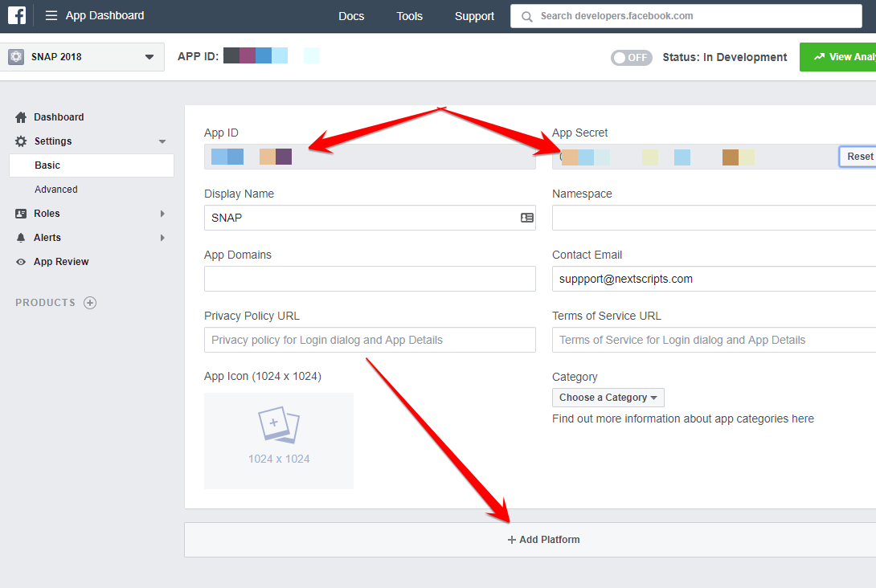Open the Support menu
Viewport: 876px width, 588px height.
(x=474, y=16)
